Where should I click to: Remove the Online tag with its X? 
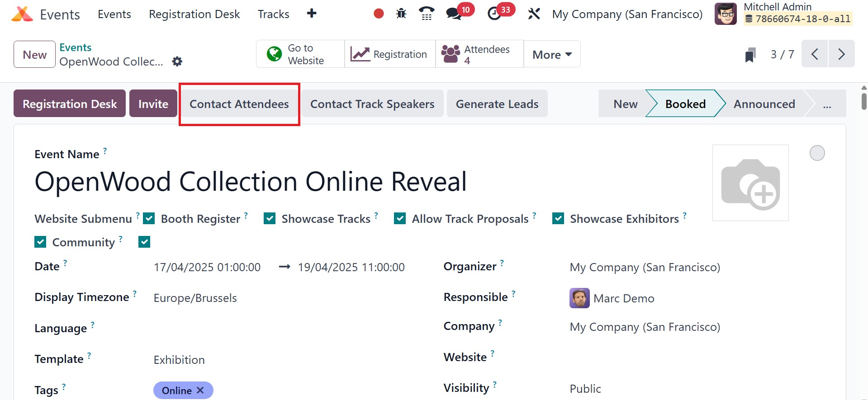click(200, 390)
